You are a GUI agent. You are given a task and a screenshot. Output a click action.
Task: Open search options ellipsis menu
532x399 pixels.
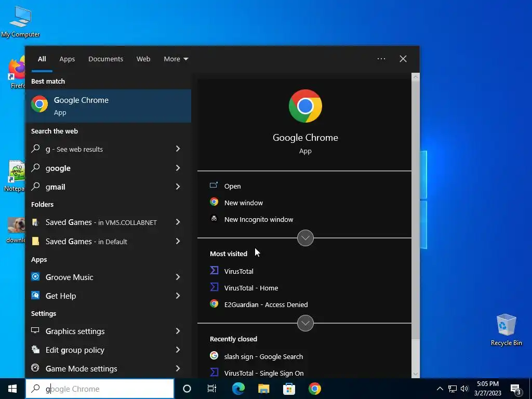point(381,59)
